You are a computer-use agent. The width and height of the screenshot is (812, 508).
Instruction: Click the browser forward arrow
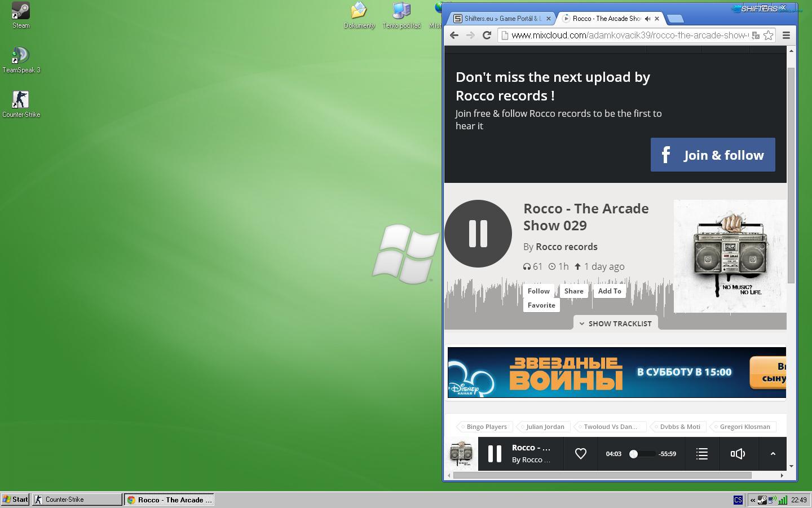470,35
